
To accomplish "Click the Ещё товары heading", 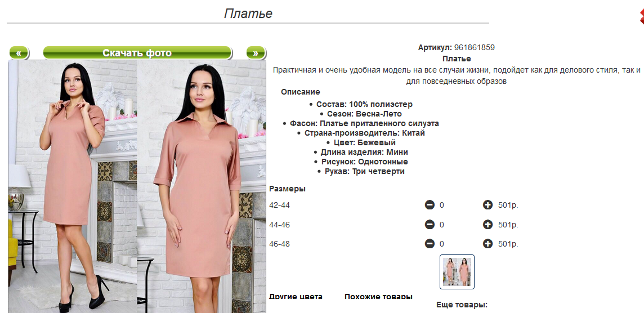I will (x=462, y=305).
